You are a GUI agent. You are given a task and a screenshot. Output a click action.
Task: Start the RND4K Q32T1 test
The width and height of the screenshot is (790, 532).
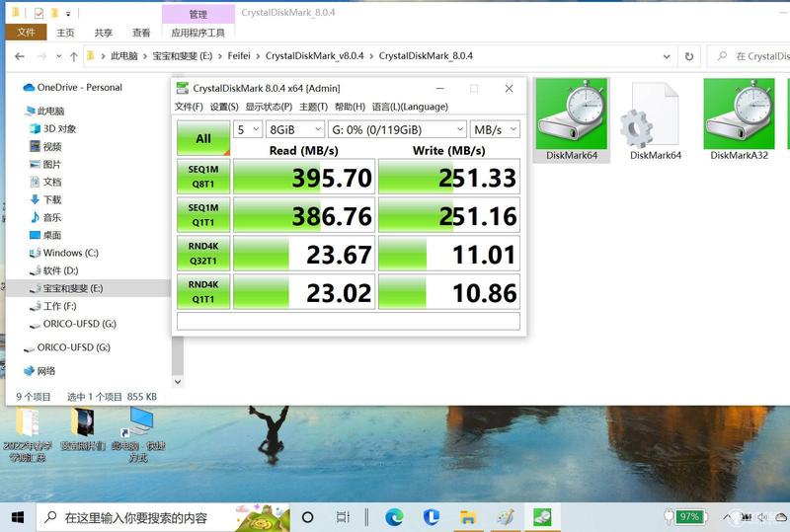pyautogui.click(x=203, y=253)
